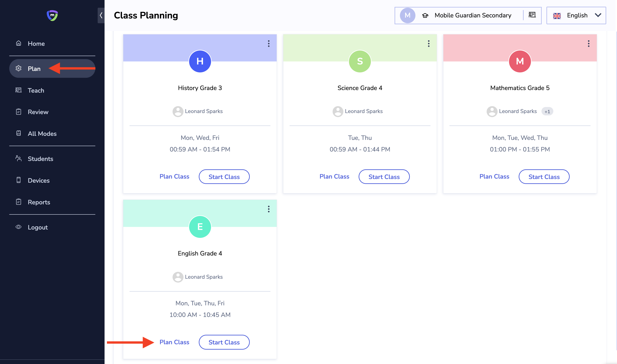The image size is (617, 364).
Task: Start the Mathematics Grade 5 class
Action: click(x=544, y=177)
